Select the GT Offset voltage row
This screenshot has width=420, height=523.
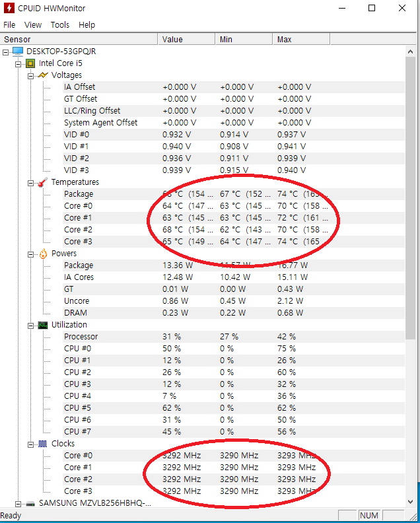(234, 99)
